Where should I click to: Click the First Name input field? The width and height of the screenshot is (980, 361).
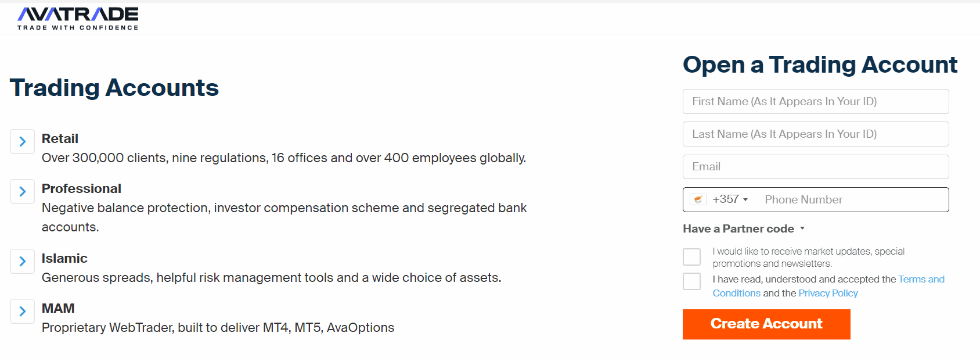815,101
